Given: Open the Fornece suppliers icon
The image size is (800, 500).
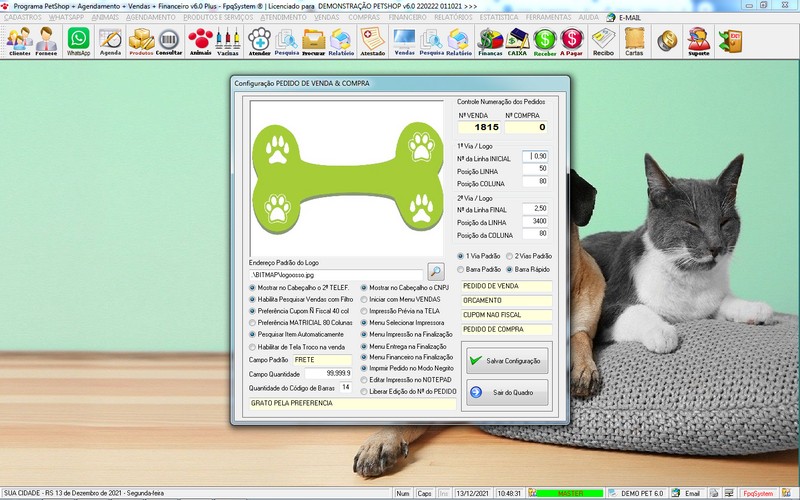Looking at the screenshot, I should 46,41.
